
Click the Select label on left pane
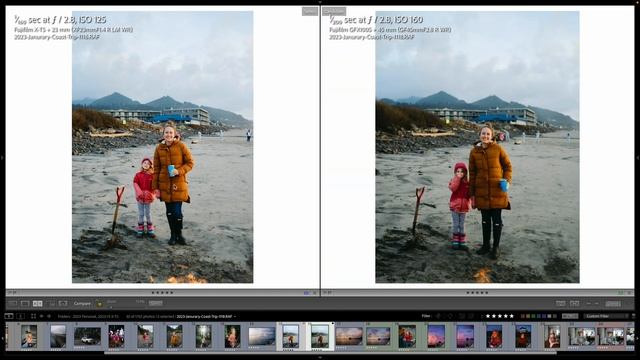coord(310,11)
